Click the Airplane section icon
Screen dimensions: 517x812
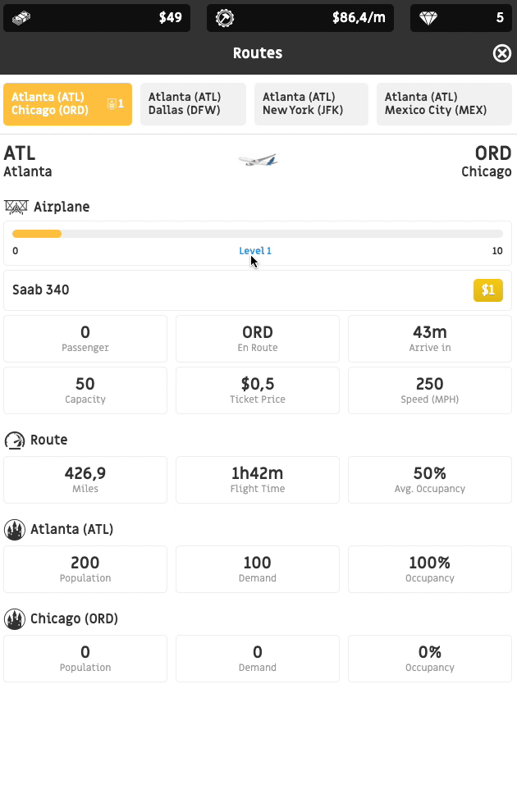pos(16,207)
